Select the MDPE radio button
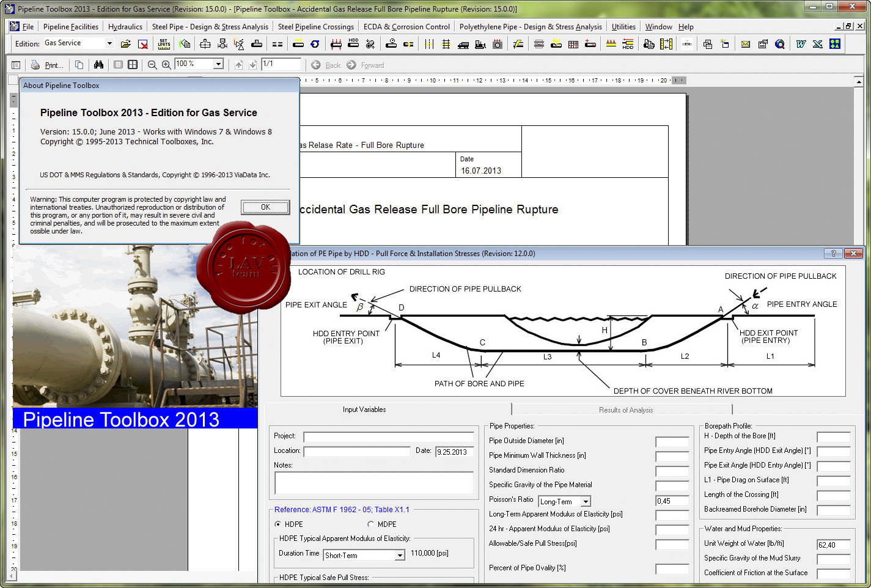871x588 pixels. click(x=370, y=524)
